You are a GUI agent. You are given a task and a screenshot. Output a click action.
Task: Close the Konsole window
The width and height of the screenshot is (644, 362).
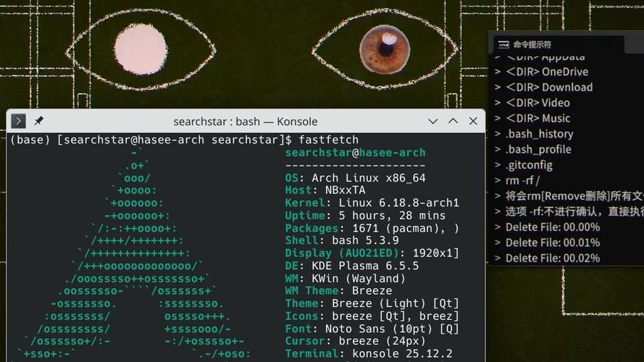point(473,121)
